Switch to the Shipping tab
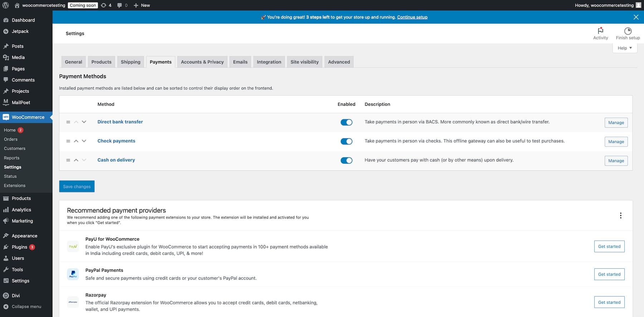This screenshot has width=644, height=317. click(x=130, y=62)
